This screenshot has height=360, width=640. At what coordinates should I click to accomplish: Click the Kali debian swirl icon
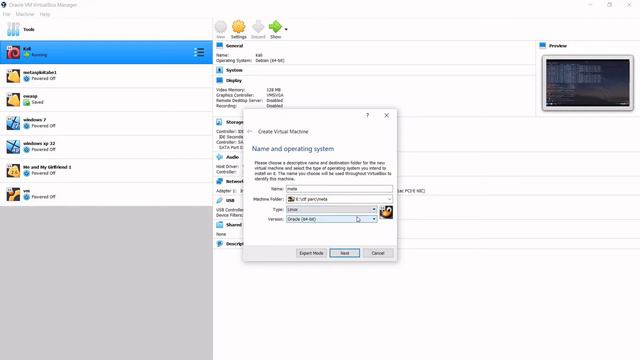click(13, 52)
